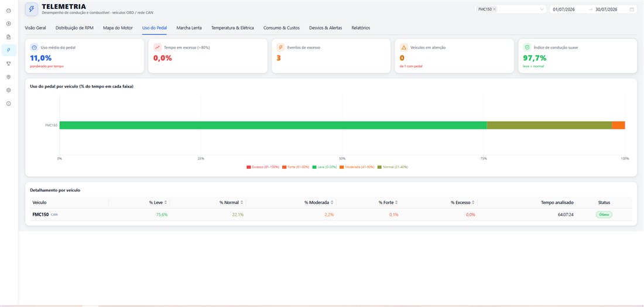Screen dimensions: 644x307
Task: Click the green Leve segment of FMC150 bar
Action: click(273, 125)
